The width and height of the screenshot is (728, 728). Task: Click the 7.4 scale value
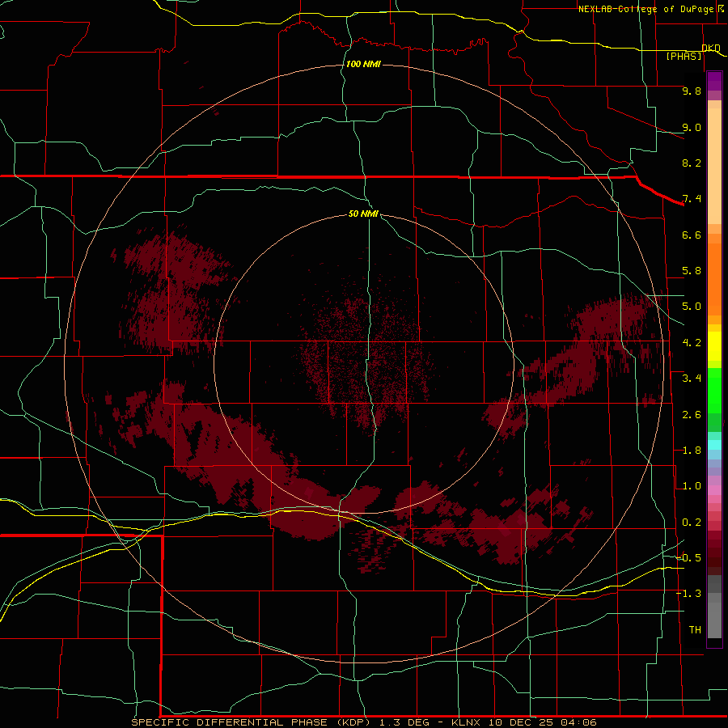[x=692, y=199]
